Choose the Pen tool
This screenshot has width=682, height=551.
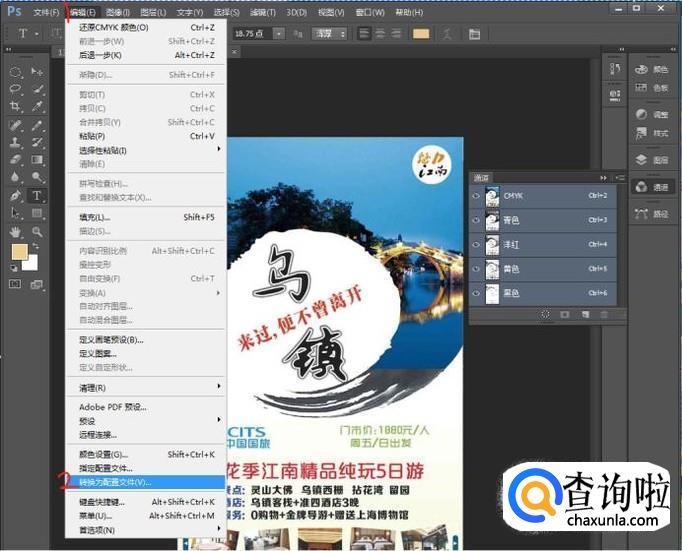16,196
